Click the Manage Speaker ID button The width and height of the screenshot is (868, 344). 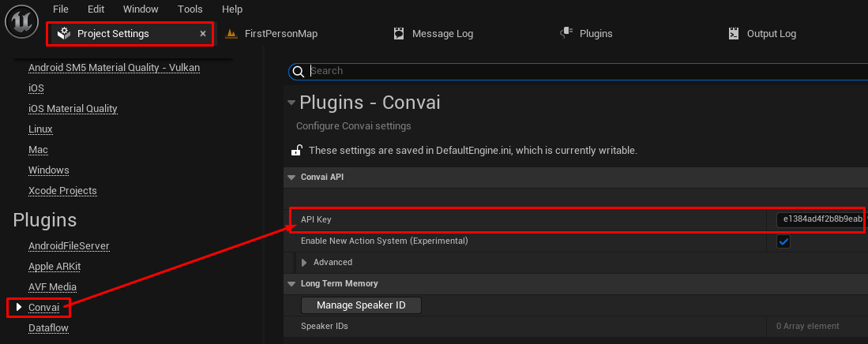pyautogui.click(x=361, y=305)
